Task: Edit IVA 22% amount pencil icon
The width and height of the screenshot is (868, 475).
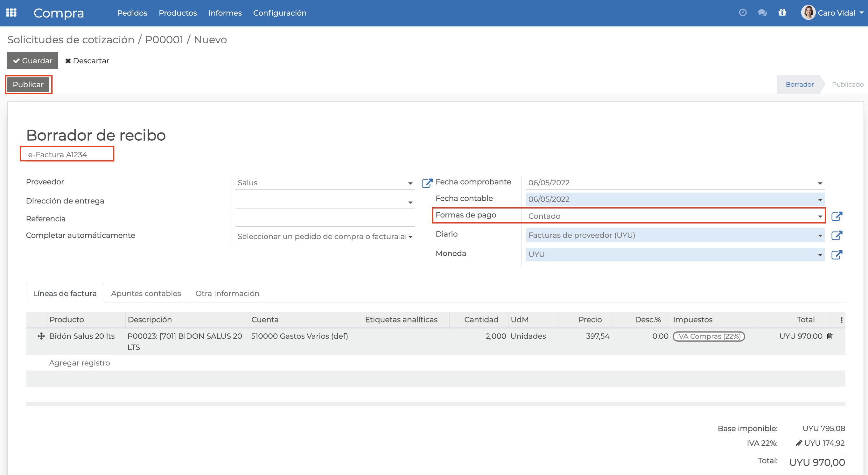Action: [x=799, y=443]
